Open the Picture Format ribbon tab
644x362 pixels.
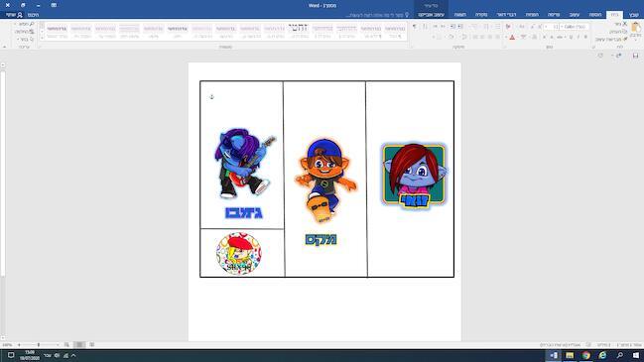click(432, 15)
